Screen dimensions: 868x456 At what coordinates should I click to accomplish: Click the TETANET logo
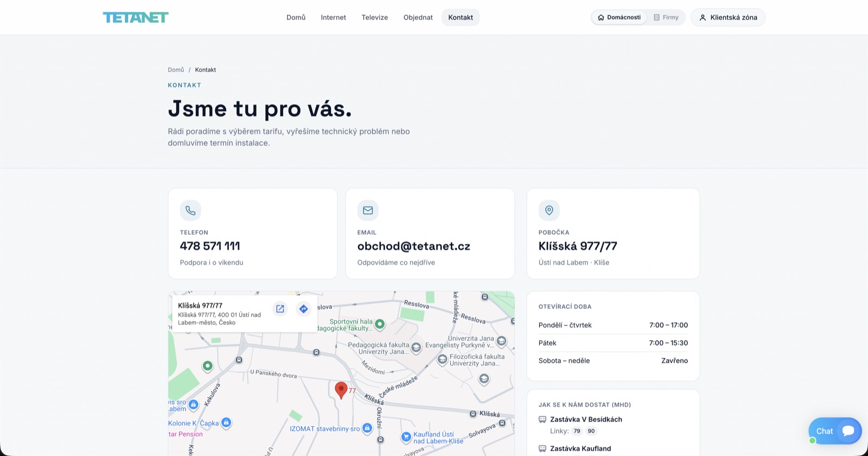136,17
